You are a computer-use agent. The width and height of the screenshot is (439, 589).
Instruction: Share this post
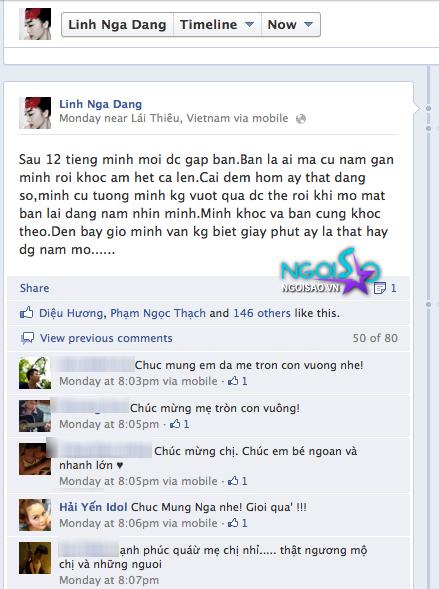click(x=35, y=288)
